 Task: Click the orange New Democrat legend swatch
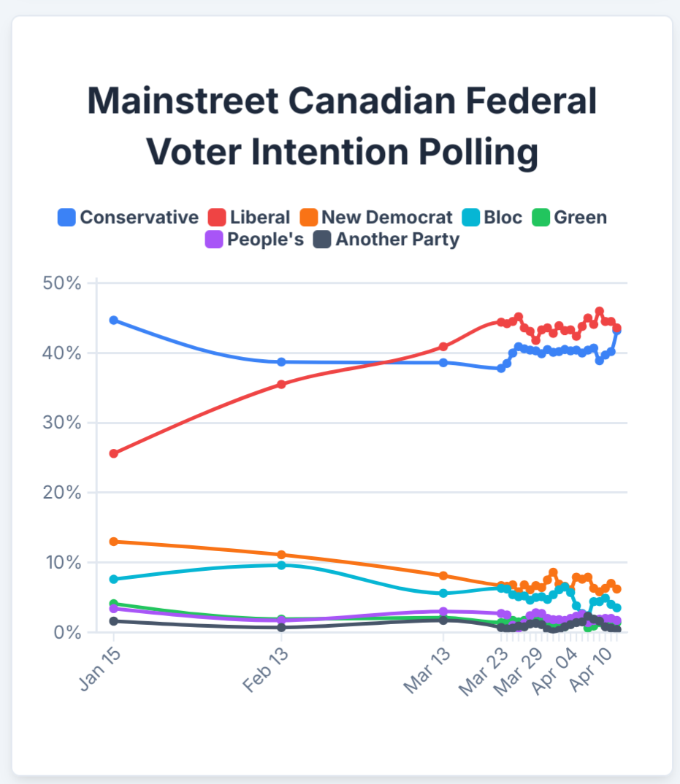pyautogui.click(x=308, y=217)
